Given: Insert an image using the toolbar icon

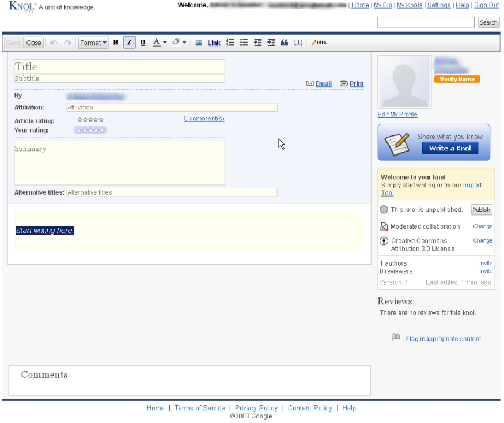Looking at the screenshot, I should (x=199, y=43).
